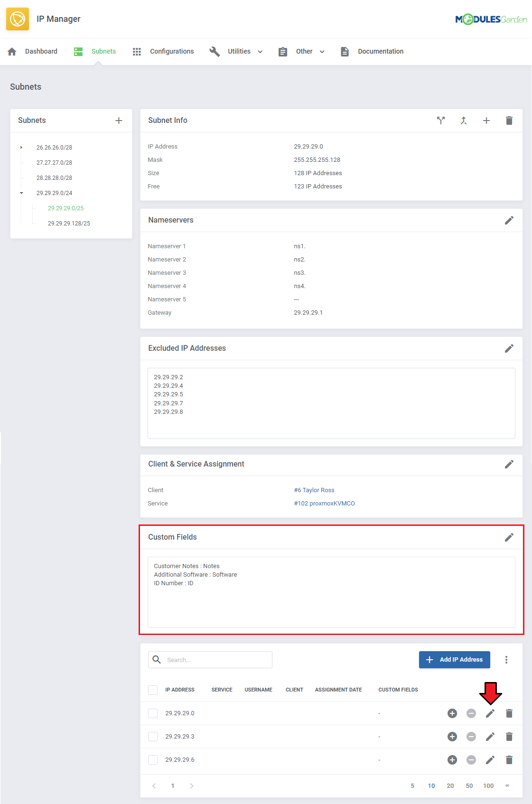532x804 pixels.
Task: Click minus circle icon for 29.29.29.0
Action: click(x=471, y=713)
